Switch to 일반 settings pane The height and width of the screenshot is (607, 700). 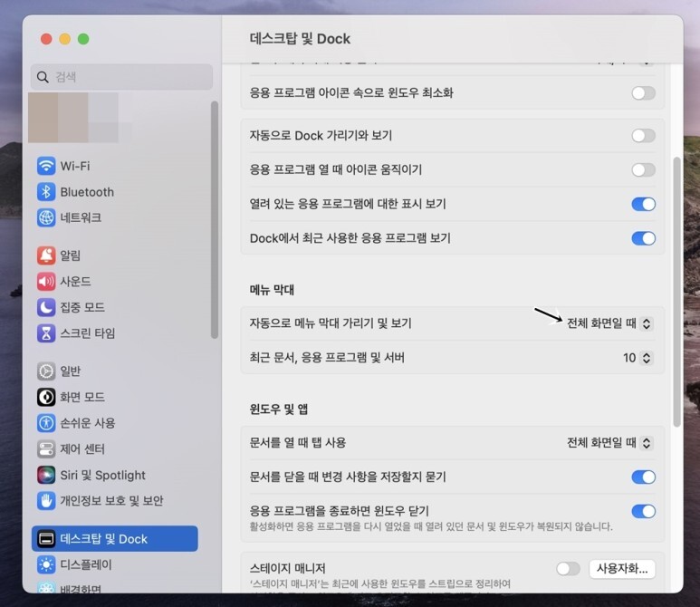pos(71,371)
